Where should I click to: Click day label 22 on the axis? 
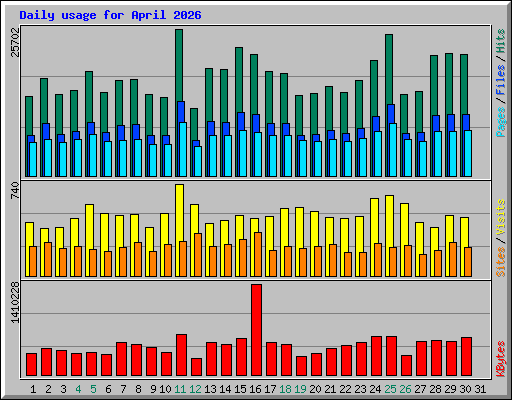[345, 389]
